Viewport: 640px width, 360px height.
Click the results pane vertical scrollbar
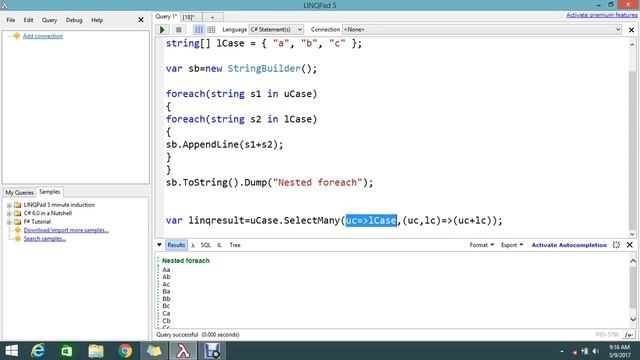click(x=633, y=290)
